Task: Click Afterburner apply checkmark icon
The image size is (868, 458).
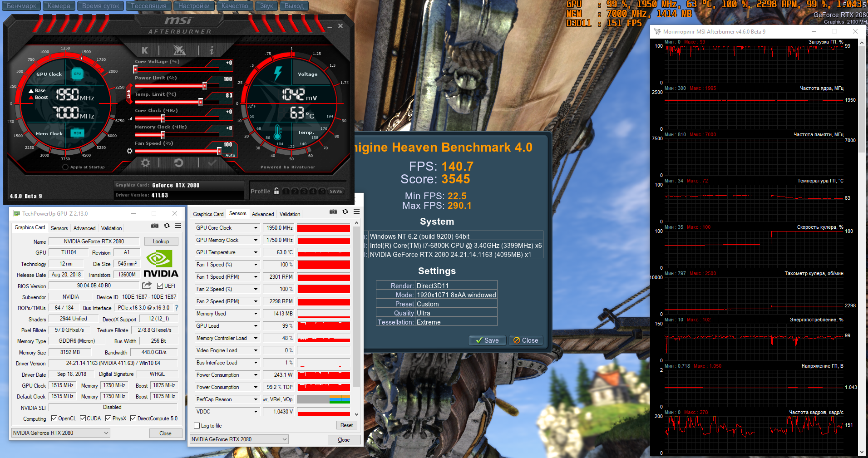Action: tap(212, 163)
